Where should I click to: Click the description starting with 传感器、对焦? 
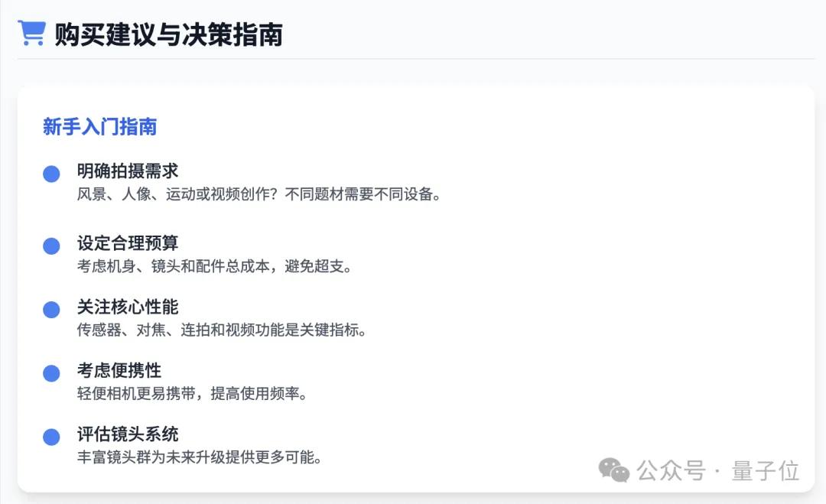coord(222,330)
